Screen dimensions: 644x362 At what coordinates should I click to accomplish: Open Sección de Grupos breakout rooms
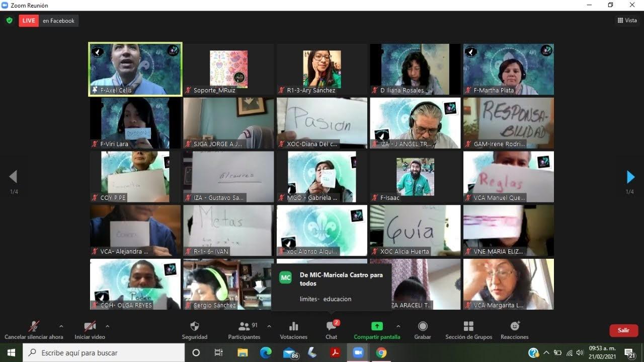pyautogui.click(x=468, y=326)
